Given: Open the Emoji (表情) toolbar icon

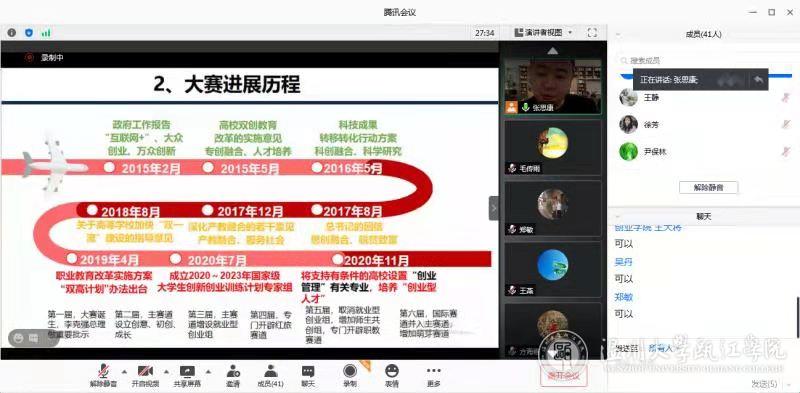Looking at the screenshot, I should [x=392, y=376].
